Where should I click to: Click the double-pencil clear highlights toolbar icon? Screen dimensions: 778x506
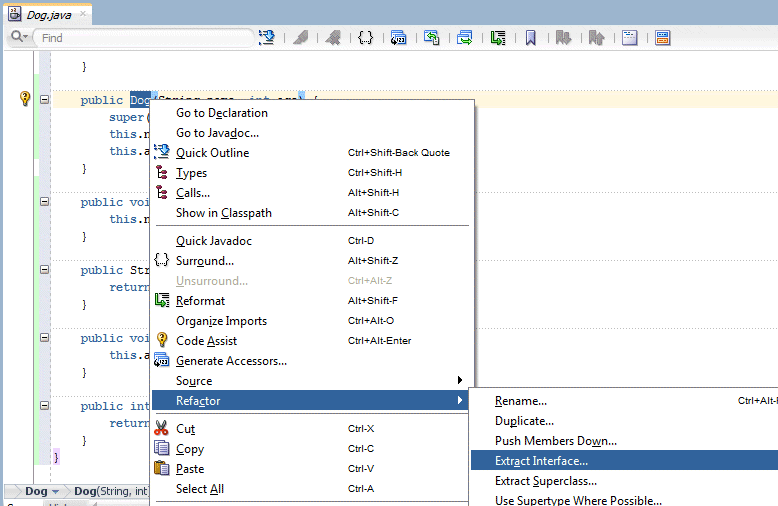333,38
